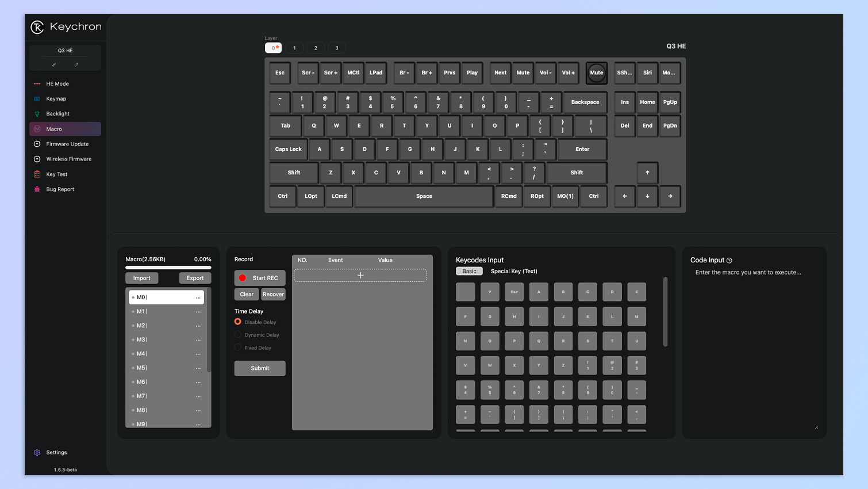Switch to layer 2 tab
Screen dimensions: 868x489
pyautogui.click(x=316, y=48)
